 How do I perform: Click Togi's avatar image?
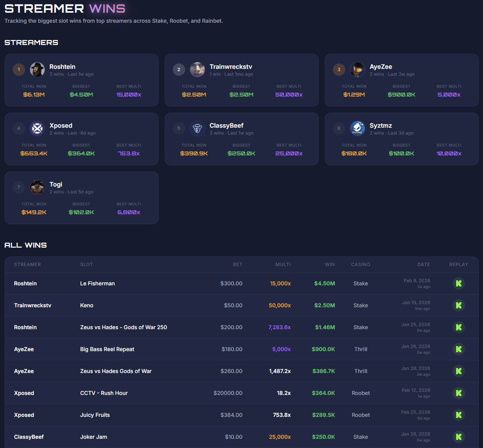coord(37,187)
